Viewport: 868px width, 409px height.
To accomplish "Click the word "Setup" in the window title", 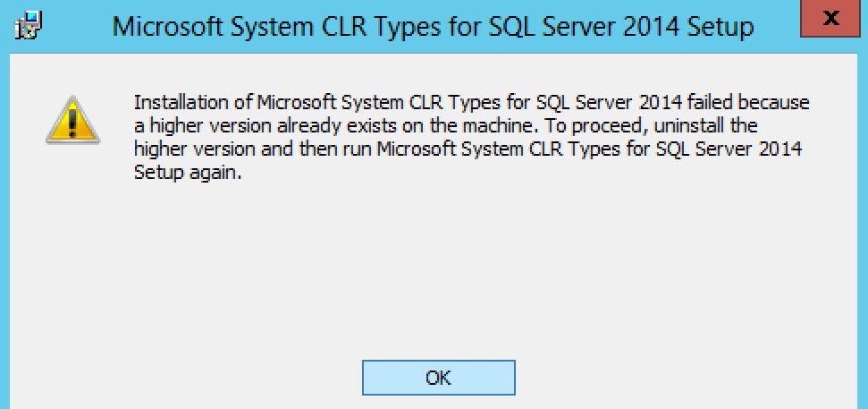I will [718, 27].
